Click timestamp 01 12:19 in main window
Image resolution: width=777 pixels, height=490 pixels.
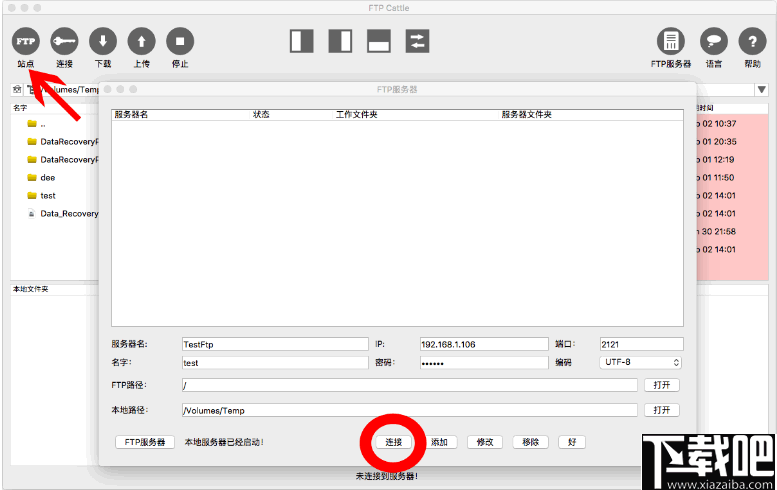[x=718, y=160]
